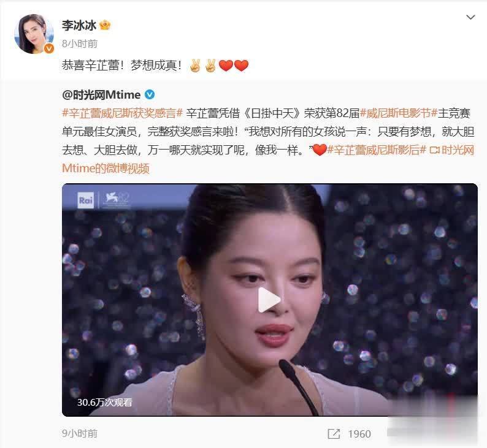Screen dimensions: 487x448
Task: Click the repost count 1960
Action: [x=359, y=434]
